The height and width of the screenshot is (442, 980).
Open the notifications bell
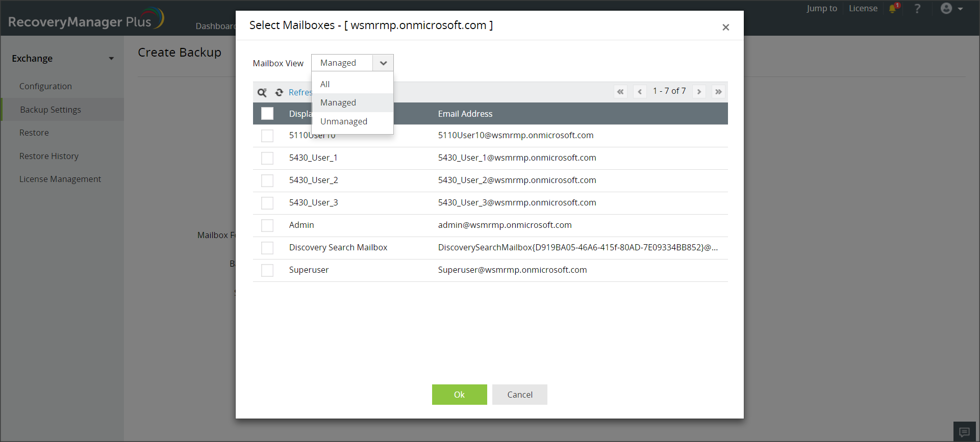(894, 8)
